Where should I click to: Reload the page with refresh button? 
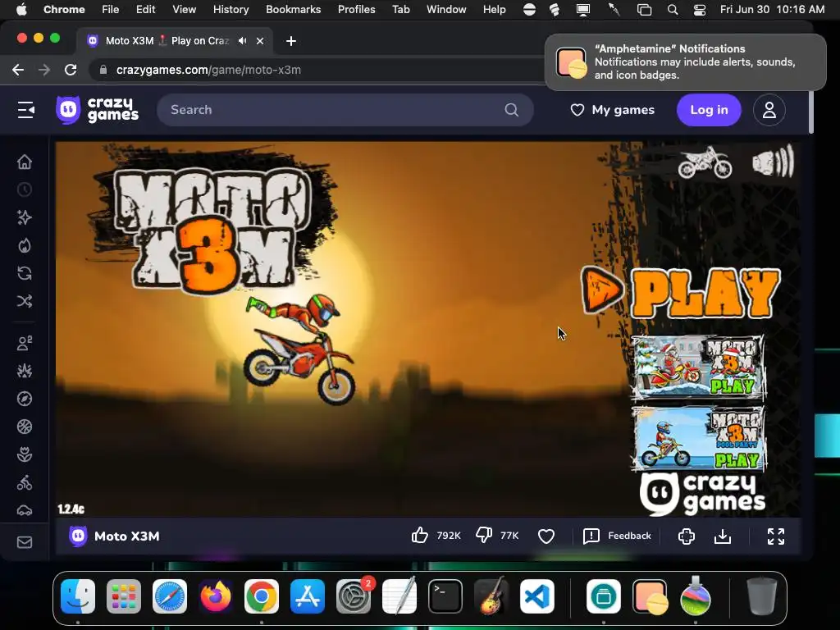click(x=71, y=70)
